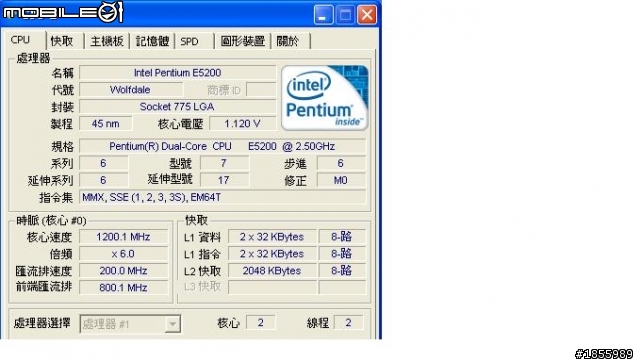Click the 延伸型號 value 17
This screenshot has width=640, height=362.
pos(224,180)
